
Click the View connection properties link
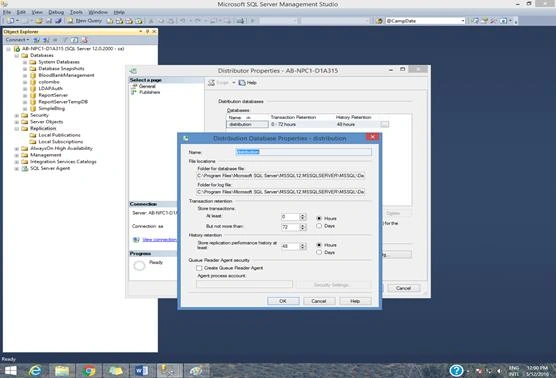point(159,240)
